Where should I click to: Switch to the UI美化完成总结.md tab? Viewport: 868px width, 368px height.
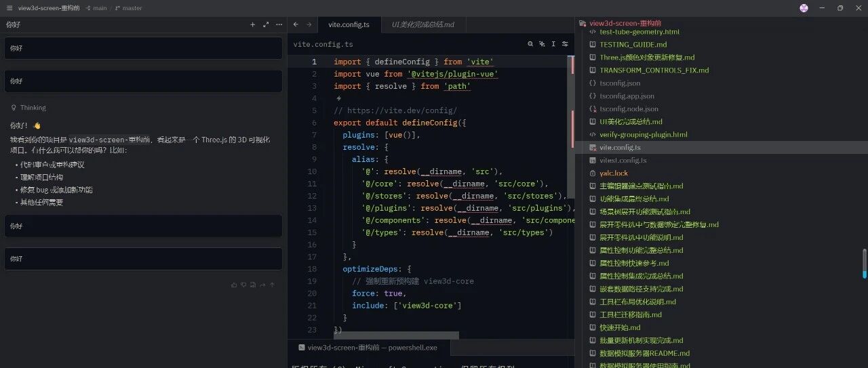point(422,24)
